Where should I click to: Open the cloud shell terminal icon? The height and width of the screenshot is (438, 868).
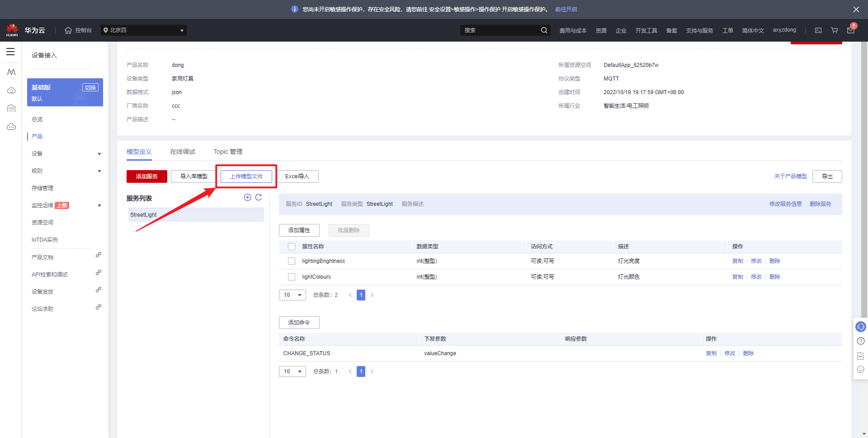[x=818, y=30]
